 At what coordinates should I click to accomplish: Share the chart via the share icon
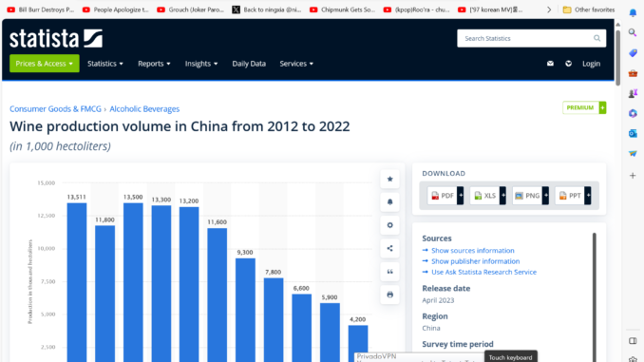click(389, 248)
